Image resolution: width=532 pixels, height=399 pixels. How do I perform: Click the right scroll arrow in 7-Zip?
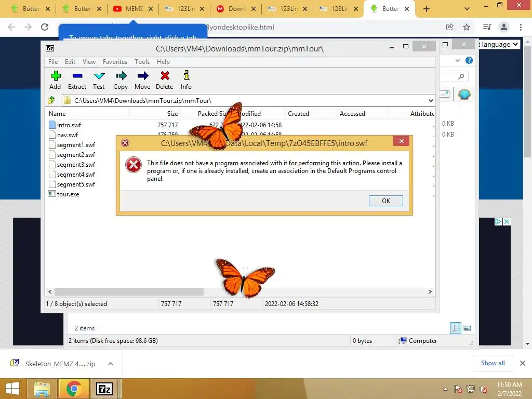[x=430, y=292]
